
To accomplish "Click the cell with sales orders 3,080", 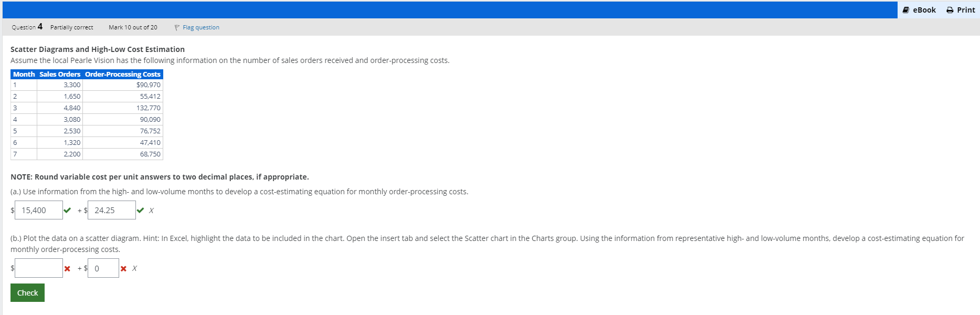I will pyautogui.click(x=60, y=120).
